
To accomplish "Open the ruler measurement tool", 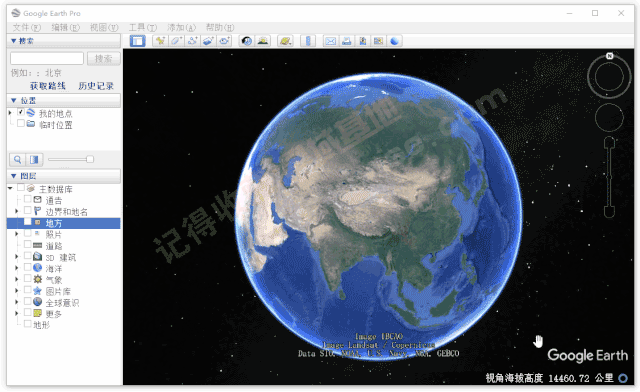I will 308,41.
